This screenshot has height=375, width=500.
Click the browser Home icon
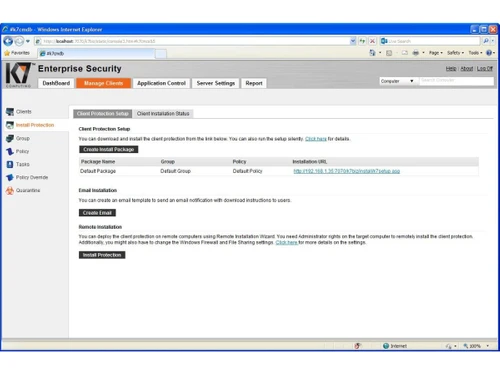(372, 53)
